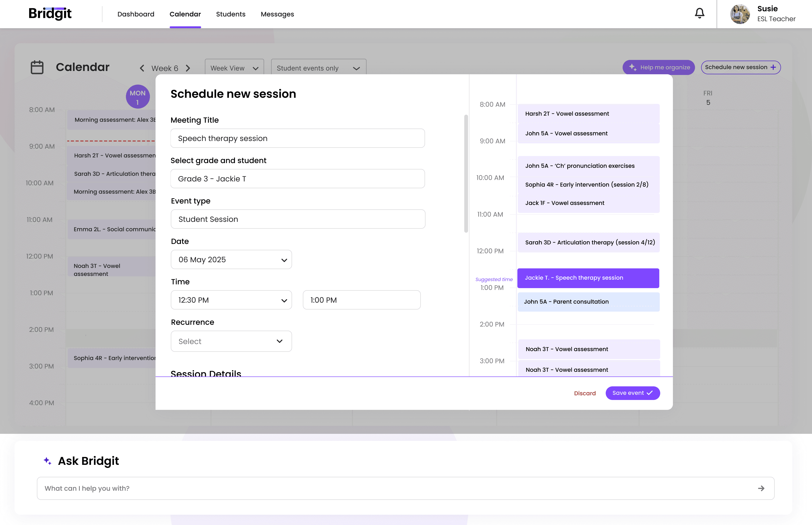Click the Save event button
The width and height of the screenshot is (812, 525).
[632, 393]
